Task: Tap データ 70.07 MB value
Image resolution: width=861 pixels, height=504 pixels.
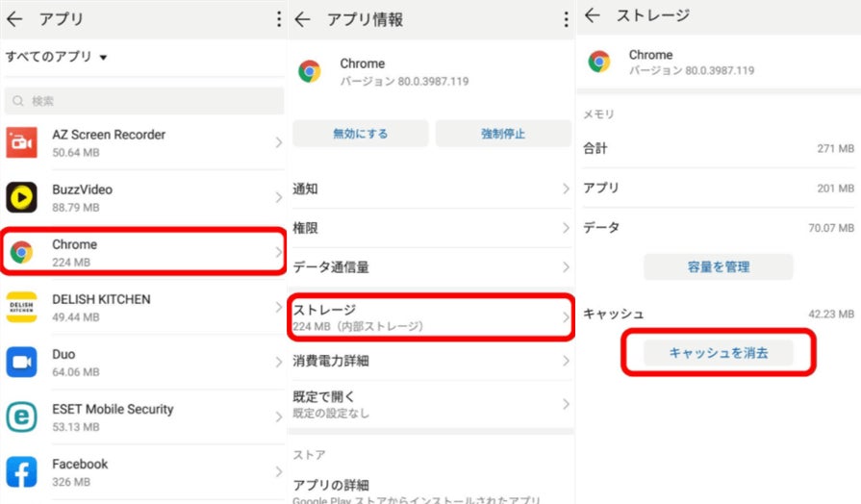Action: click(x=831, y=228)
